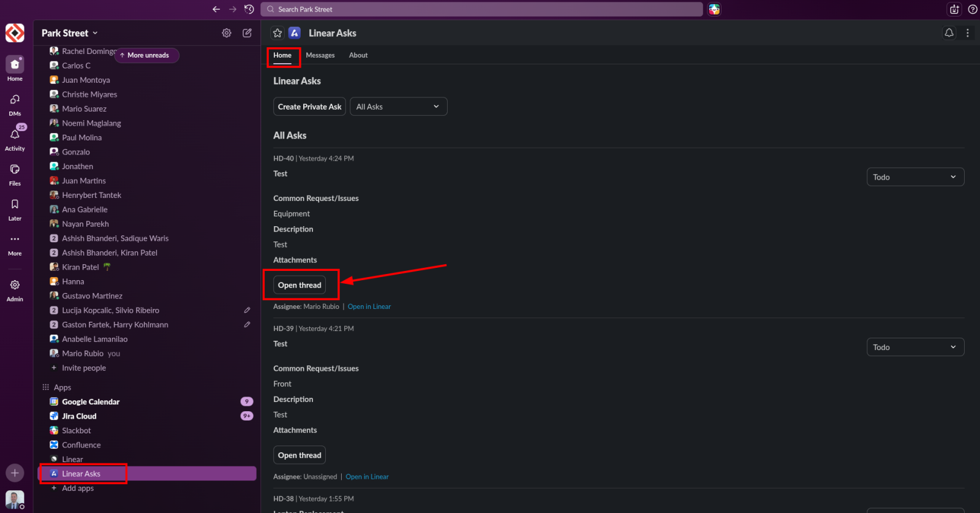Viewport: 980px width, 513px height.
Task: Open DM with Christie Miyares
Action: point(147,94)
